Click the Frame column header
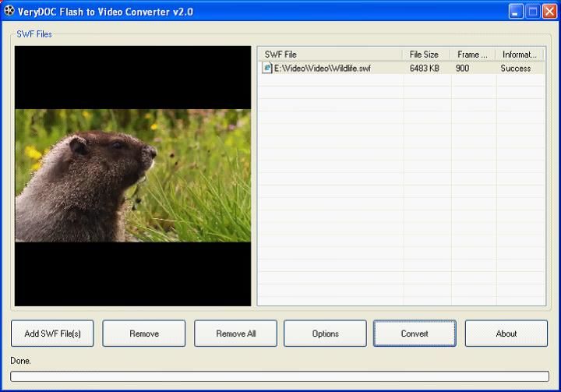Viewport: 561px width, 392px height. tap(473, 55)
